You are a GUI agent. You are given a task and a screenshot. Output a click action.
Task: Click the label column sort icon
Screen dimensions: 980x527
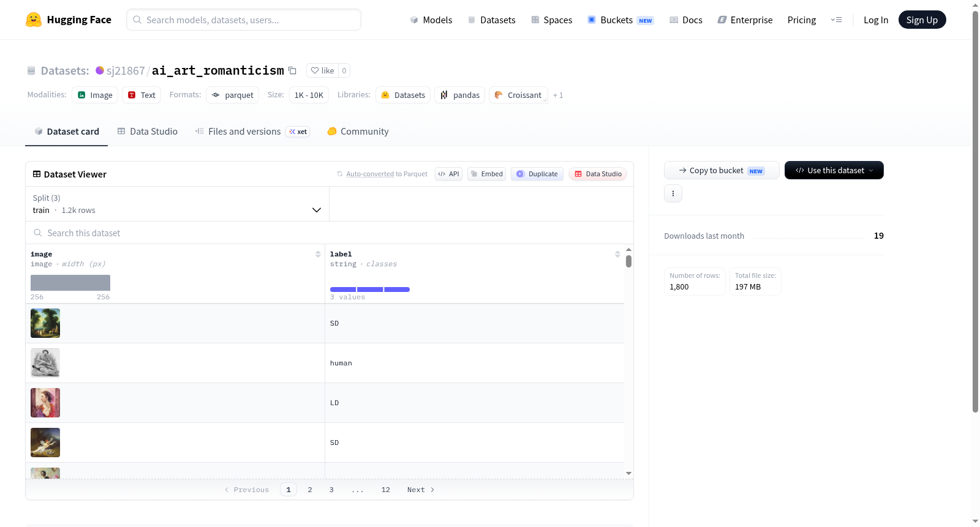coord(617,254)
